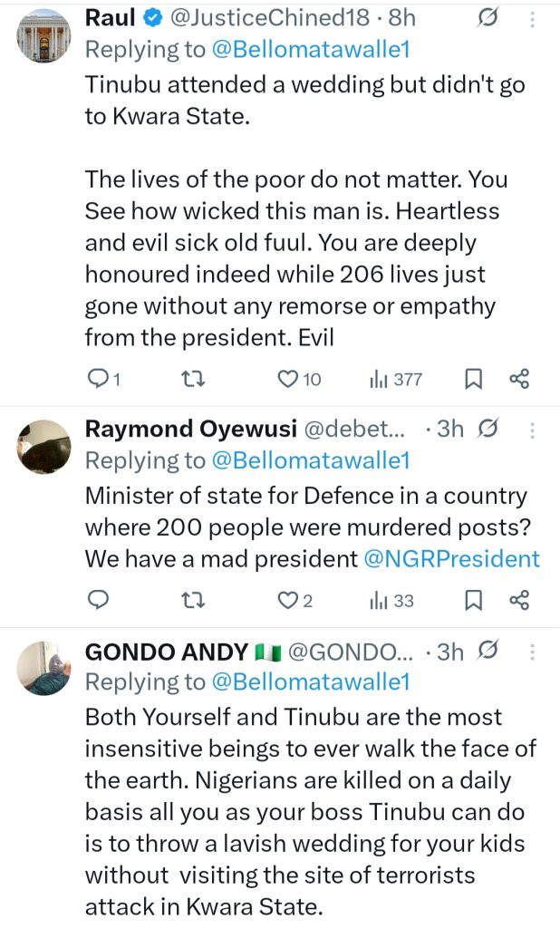Reply to Raymond Oyewusi's tweet

point(98,599)
